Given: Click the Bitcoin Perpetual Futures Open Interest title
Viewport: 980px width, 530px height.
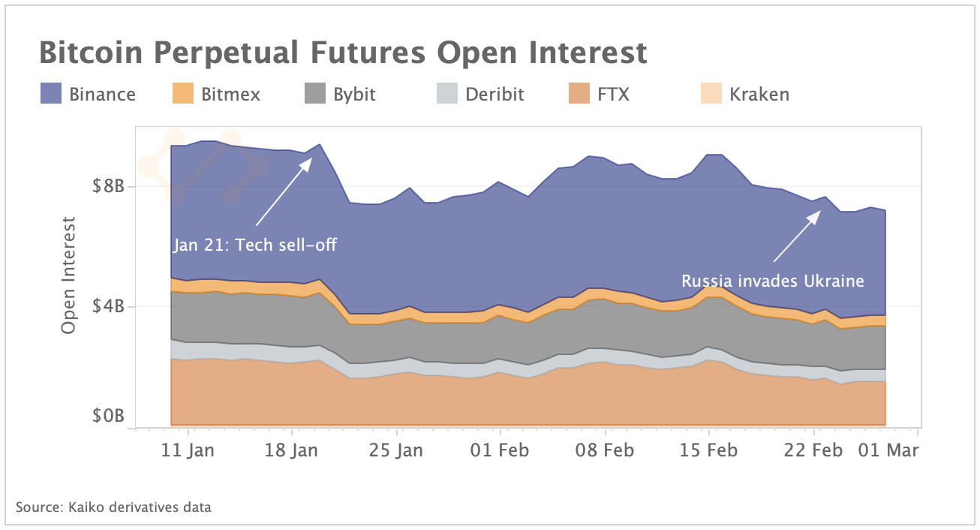Looking at the screenshot, I should tap(342, 53).
